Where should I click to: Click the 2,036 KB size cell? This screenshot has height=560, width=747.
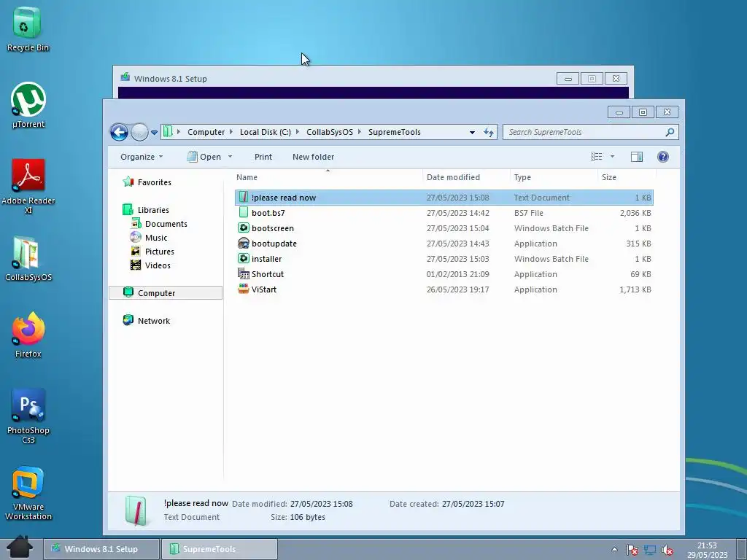(635, 213)
